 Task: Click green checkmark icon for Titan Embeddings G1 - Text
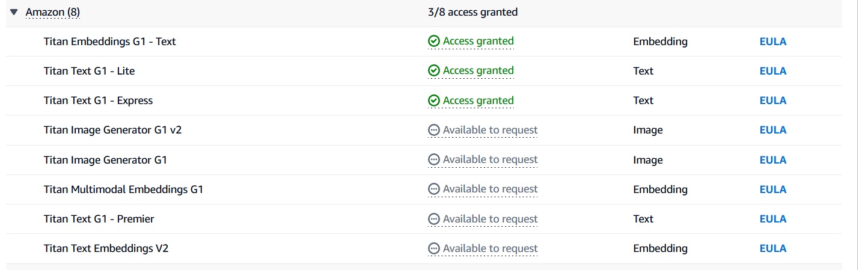(434, 41)
